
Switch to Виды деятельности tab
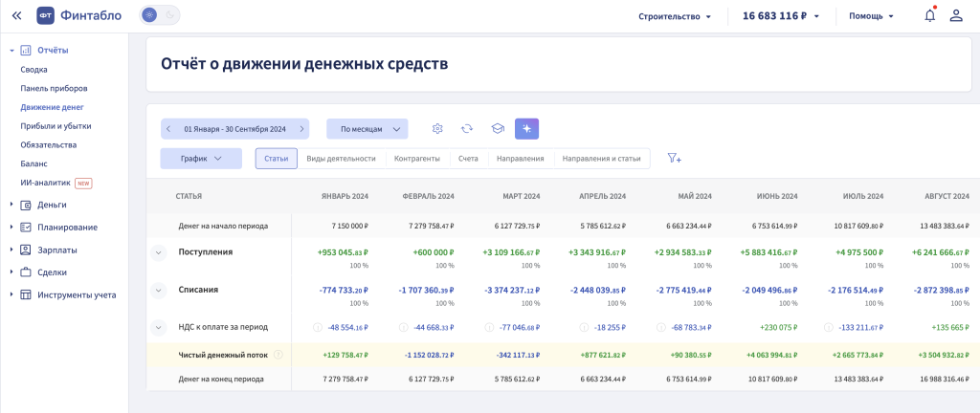click(342, 159)
